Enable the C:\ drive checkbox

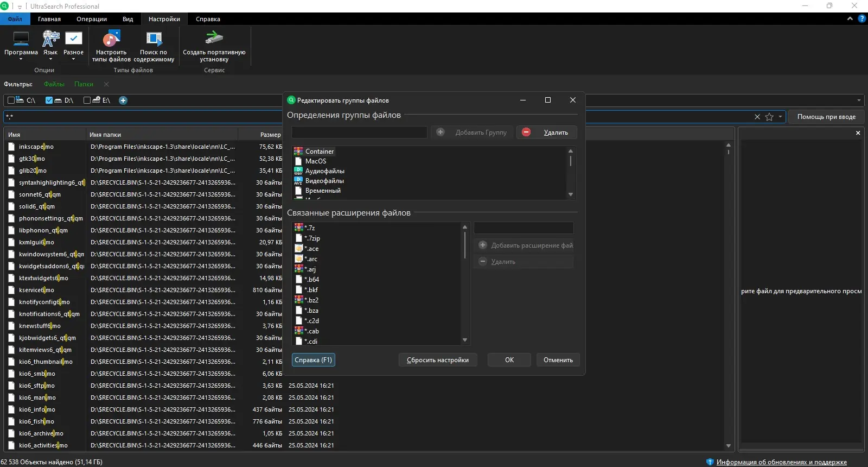(11, 100)
